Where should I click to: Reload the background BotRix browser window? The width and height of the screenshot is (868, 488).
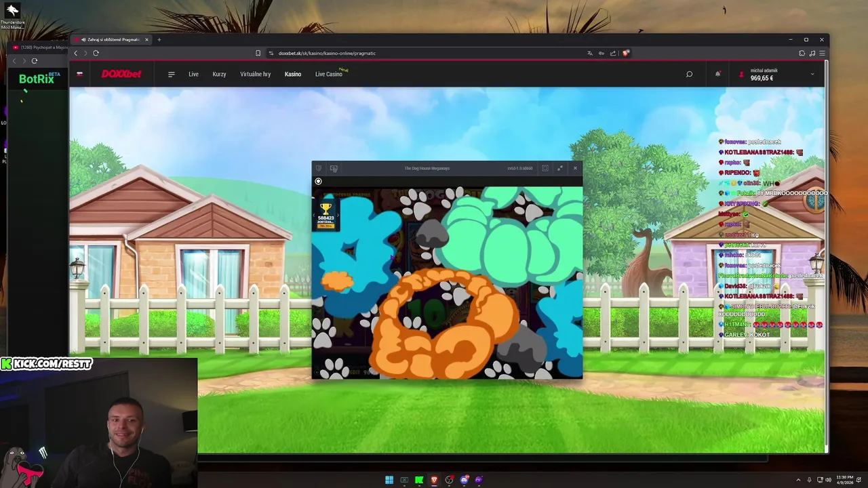(x=34, y=61)
